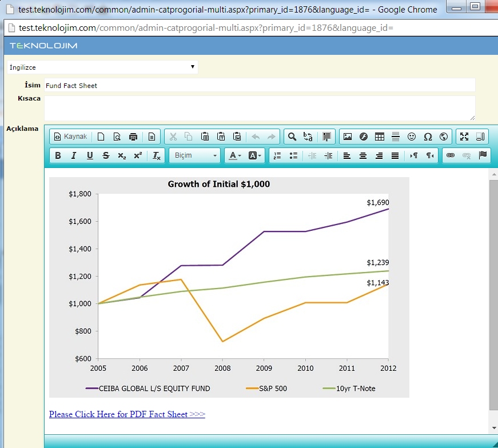Toggle italic formatting
498x448 pixels.
pos(74,155)
